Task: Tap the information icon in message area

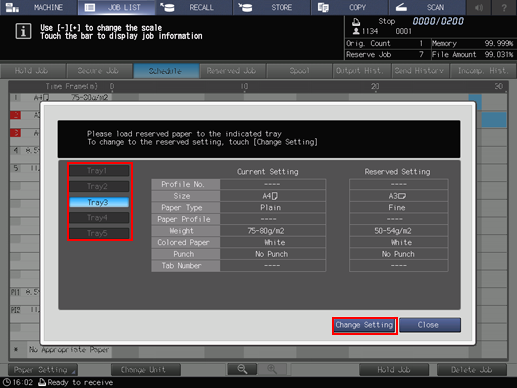Action: 23,31
